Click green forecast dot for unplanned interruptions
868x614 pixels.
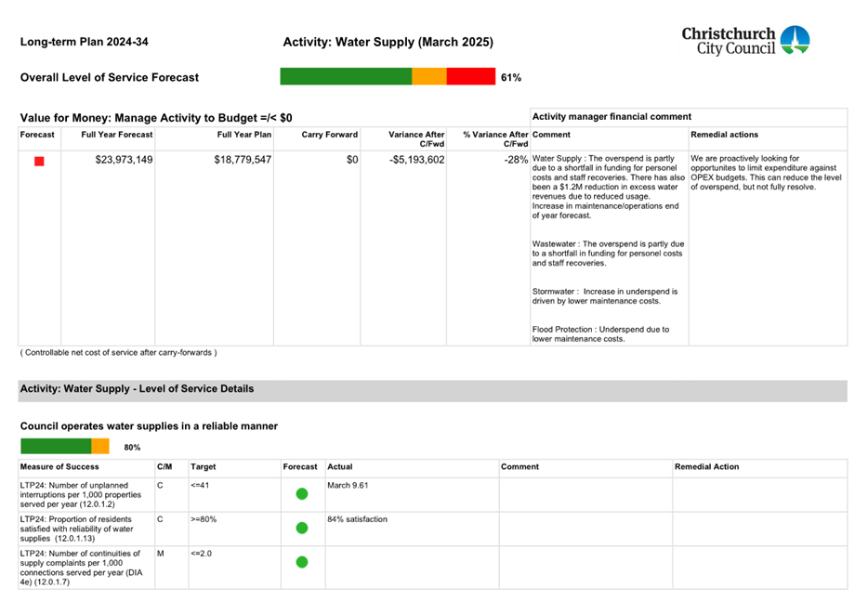coord(302,494)
